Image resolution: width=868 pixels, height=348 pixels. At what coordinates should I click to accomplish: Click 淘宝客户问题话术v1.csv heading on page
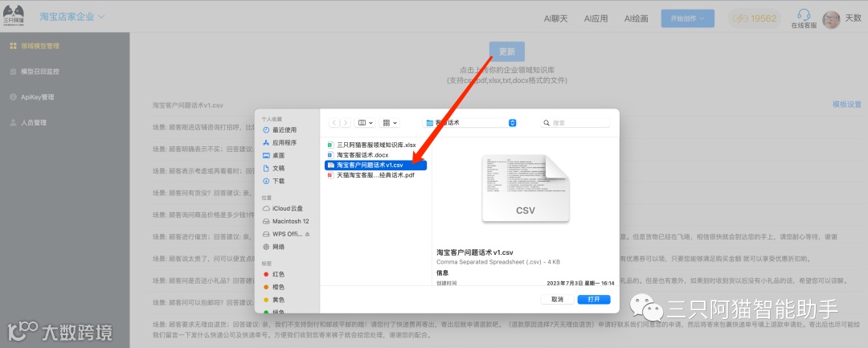[x=188, y=104]
